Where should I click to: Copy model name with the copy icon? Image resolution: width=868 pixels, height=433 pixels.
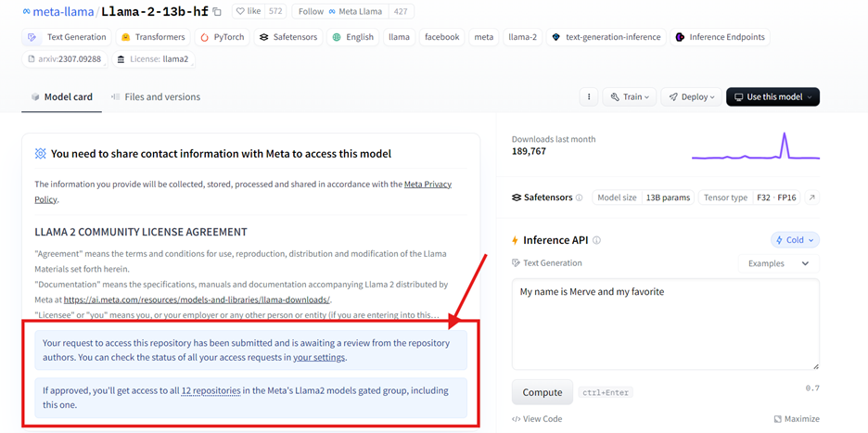click(217, 12)
